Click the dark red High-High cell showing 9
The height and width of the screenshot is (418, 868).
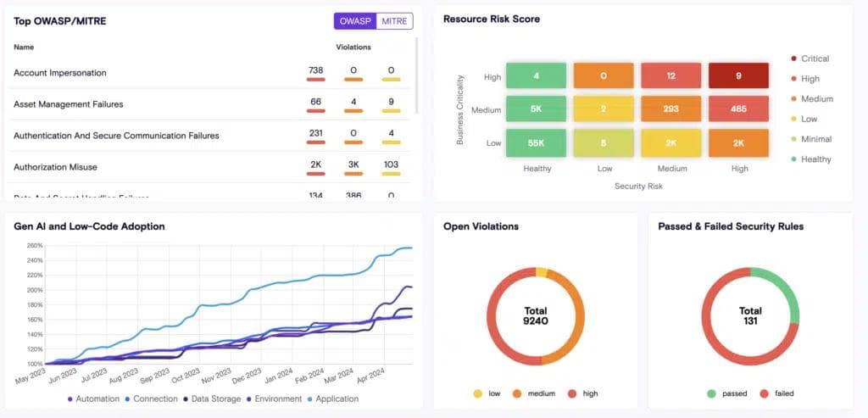[738, 75]
